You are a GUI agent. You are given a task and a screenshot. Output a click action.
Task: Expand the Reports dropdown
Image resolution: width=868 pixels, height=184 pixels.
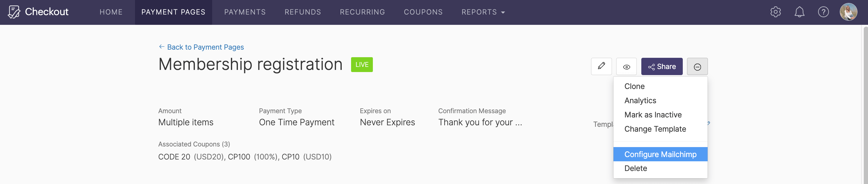click(x=483, y=12)
